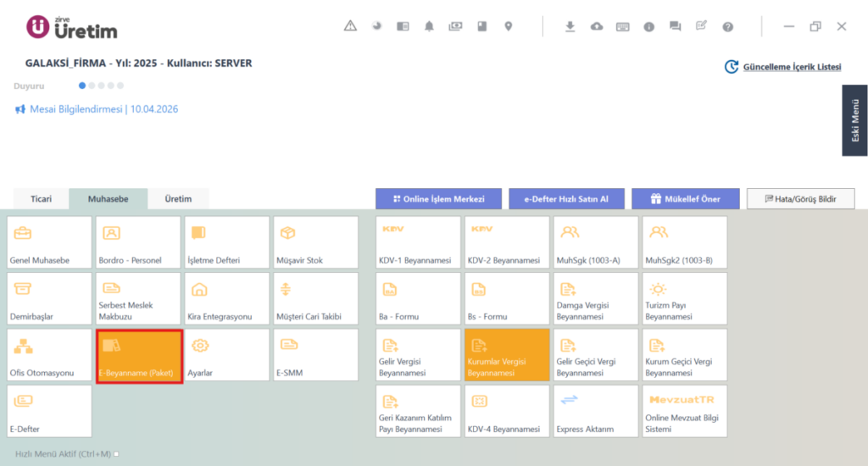Open the Demirbaşlar tile
Viewport: 868px width, 466px height.
point(49,298)
